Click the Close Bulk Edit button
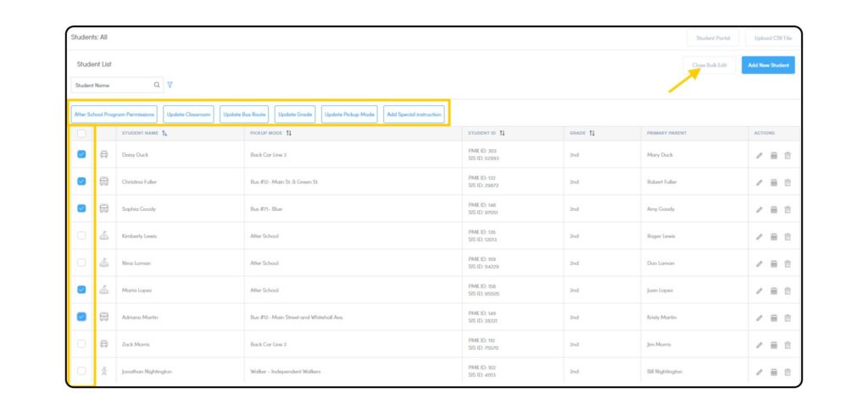This screenshot has width=868, height=415. point(709,65)
